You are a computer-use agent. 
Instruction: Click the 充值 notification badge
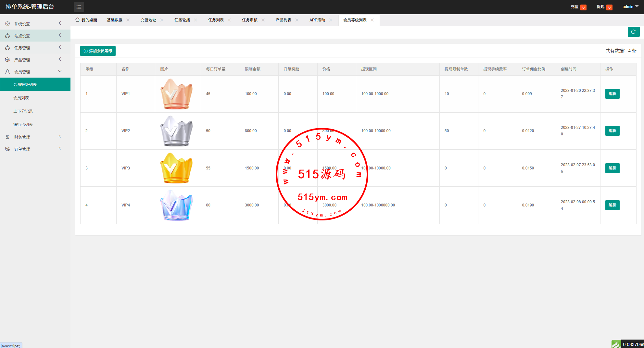pyautogui.click(x=583, y=7)
